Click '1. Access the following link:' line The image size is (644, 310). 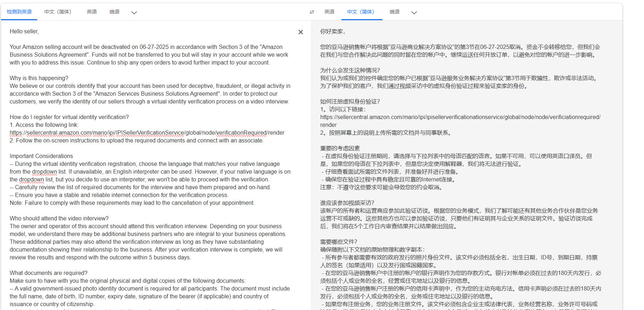[x=44, y=125]
